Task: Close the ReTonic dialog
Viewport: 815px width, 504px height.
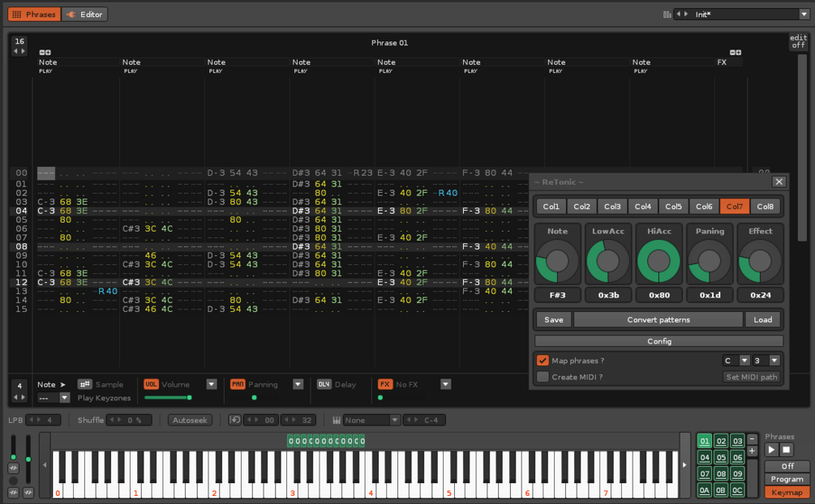Action: 779,182
